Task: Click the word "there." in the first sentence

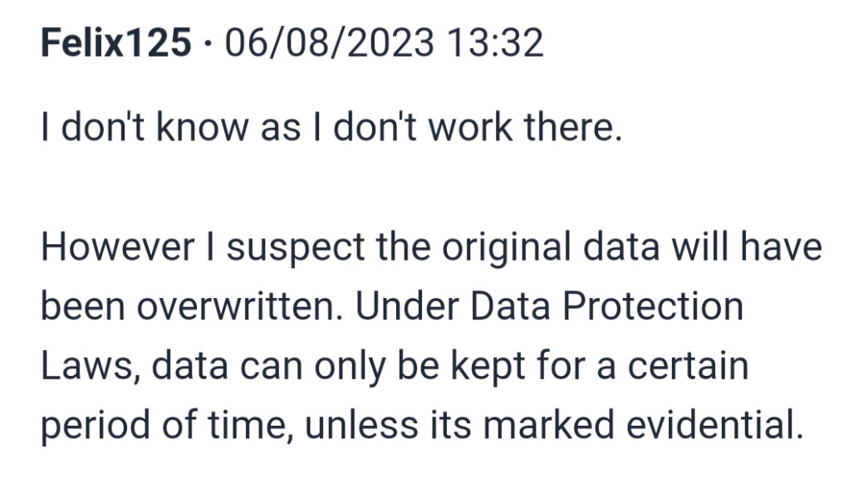Action: [579, 129]
